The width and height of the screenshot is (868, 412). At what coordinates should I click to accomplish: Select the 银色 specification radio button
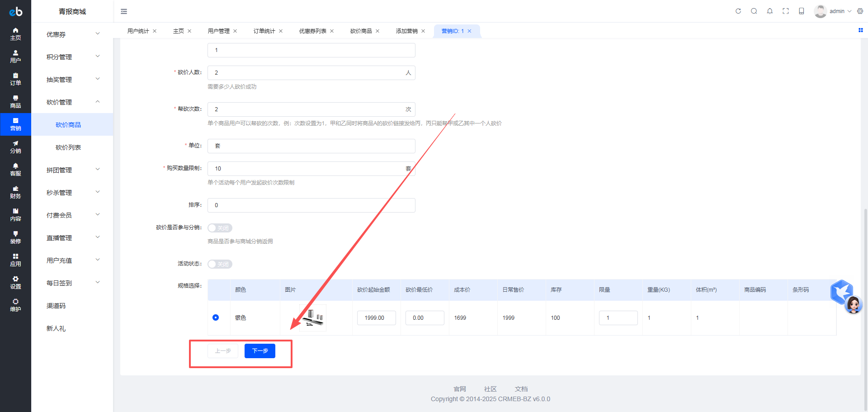[x=216, y=317]
